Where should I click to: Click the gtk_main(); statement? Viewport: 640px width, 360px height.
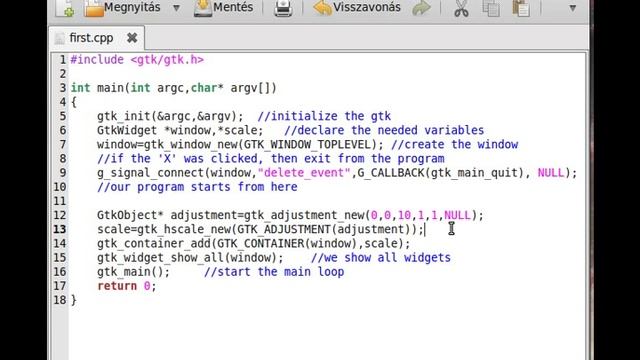pos(133,272)
